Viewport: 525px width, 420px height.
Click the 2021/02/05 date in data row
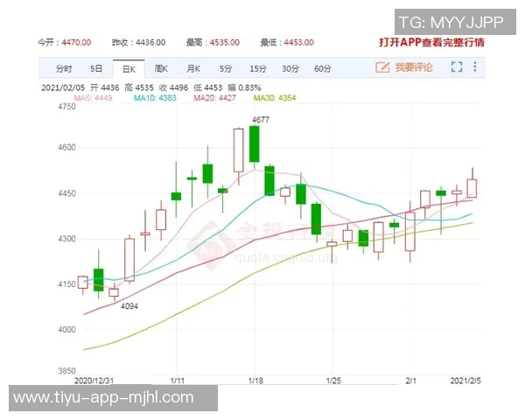(63, 87)
